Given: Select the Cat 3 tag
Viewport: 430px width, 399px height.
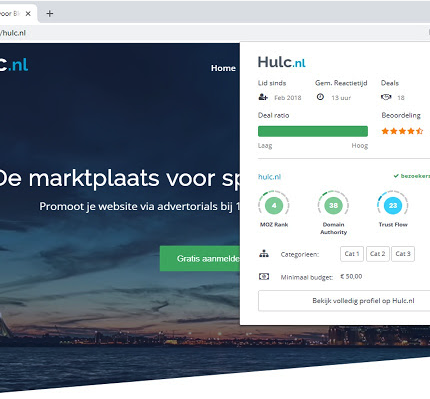Looking at the screenshot, I should coord(403,254).
